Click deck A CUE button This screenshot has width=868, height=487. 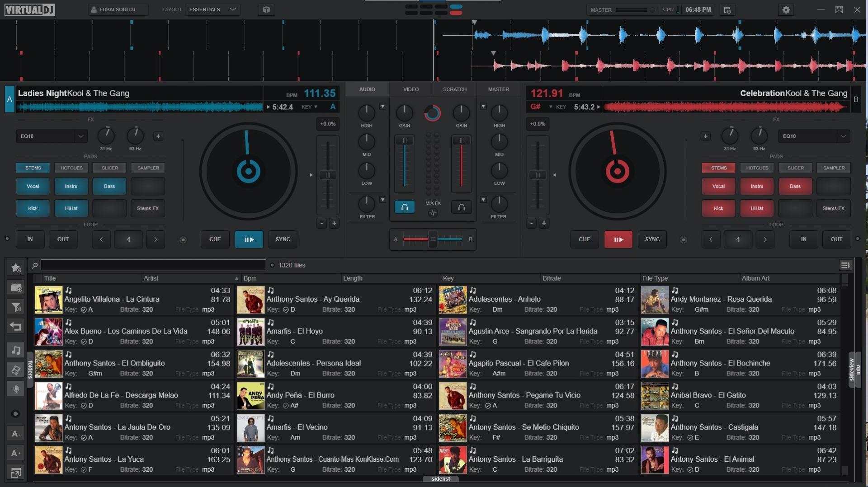coord(215,239)
